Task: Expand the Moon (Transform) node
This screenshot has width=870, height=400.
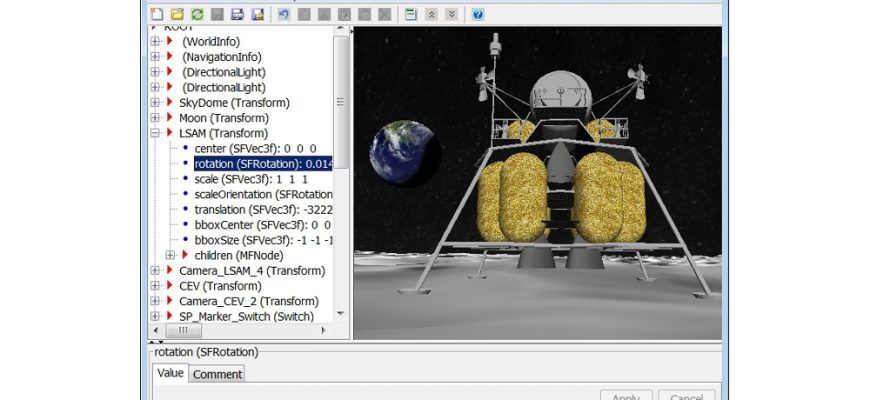Action: coord(155,118)
